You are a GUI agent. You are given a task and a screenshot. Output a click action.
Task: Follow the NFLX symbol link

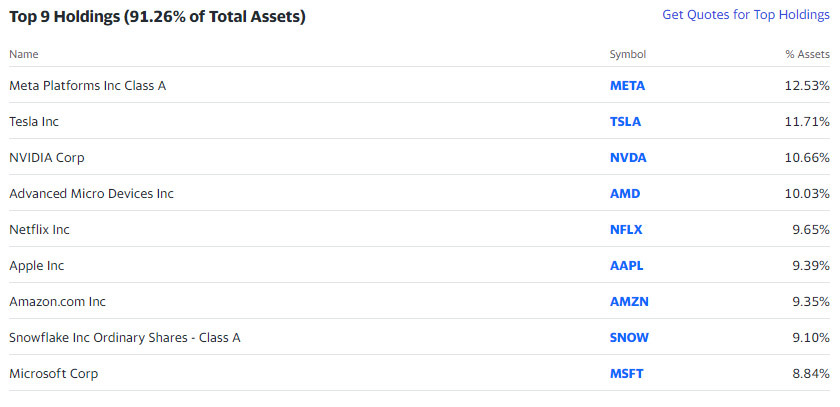[x=626, y=230]
